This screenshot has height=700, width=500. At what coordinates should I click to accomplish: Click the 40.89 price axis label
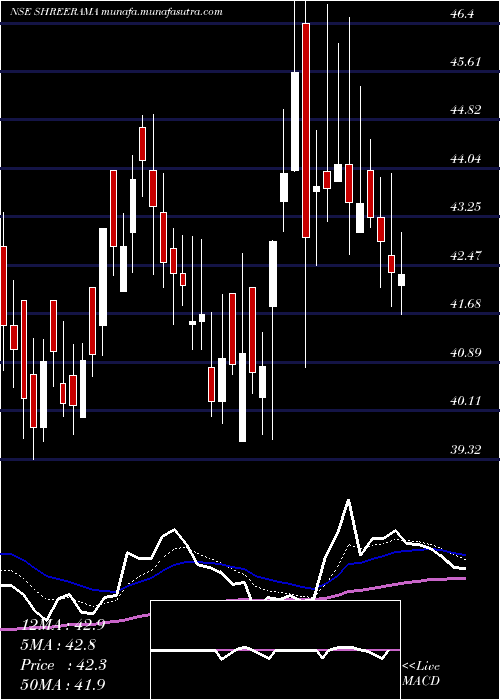[466, 353]
